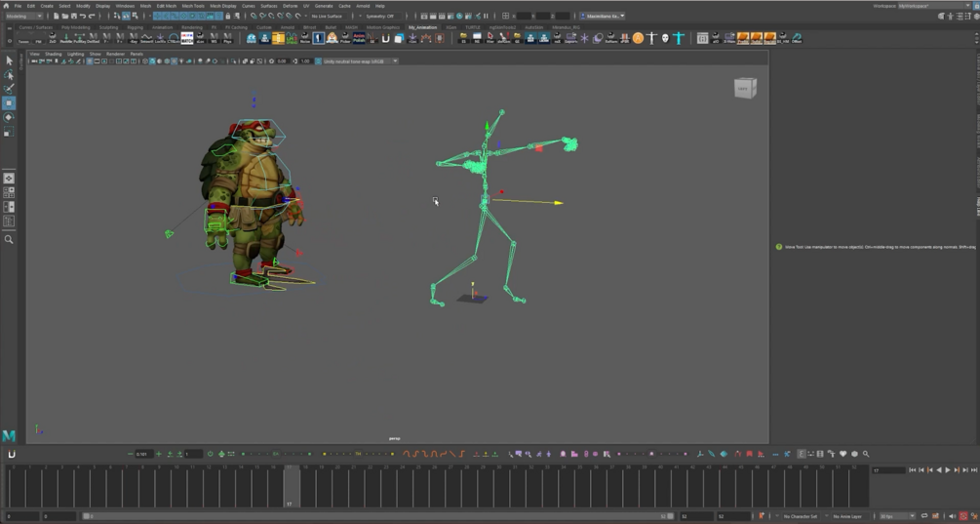Click the Tween shelf button
This screenshot has height=524, width=980.
pyautogui.click(x=23, y=38)
